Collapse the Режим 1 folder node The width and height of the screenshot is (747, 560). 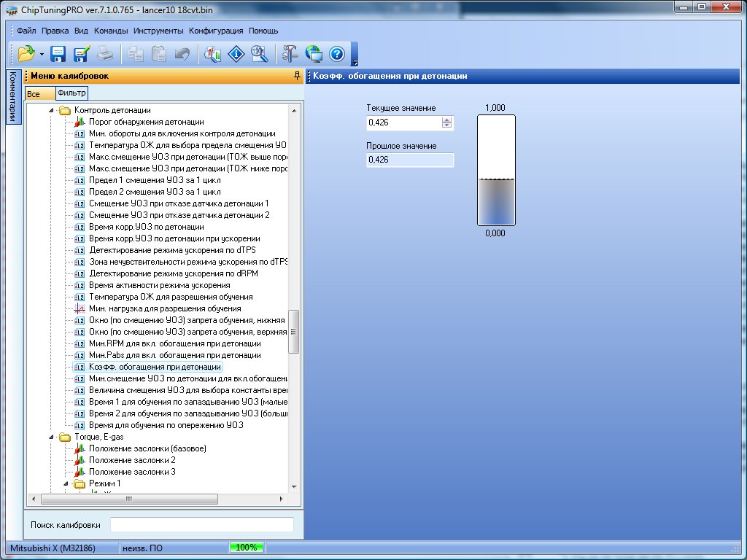pyautogui.click(x=64, y=483)
